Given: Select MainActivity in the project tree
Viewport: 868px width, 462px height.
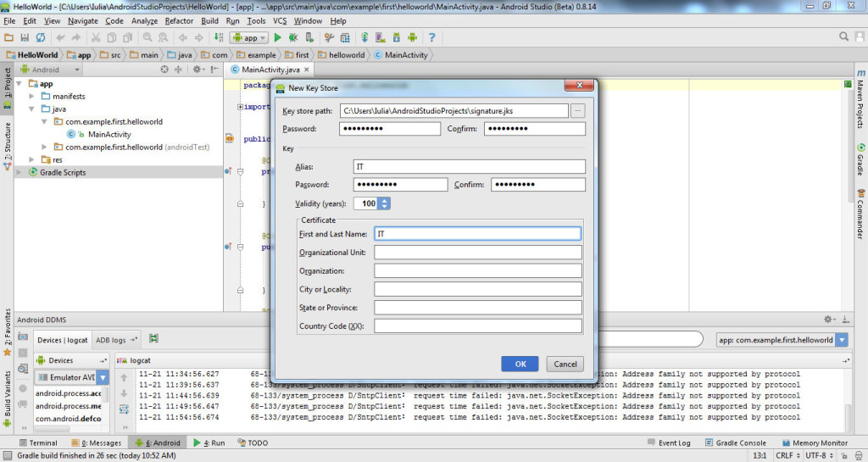Looking at the screenshot, I should pyautogui.click(x=109, y=135).
